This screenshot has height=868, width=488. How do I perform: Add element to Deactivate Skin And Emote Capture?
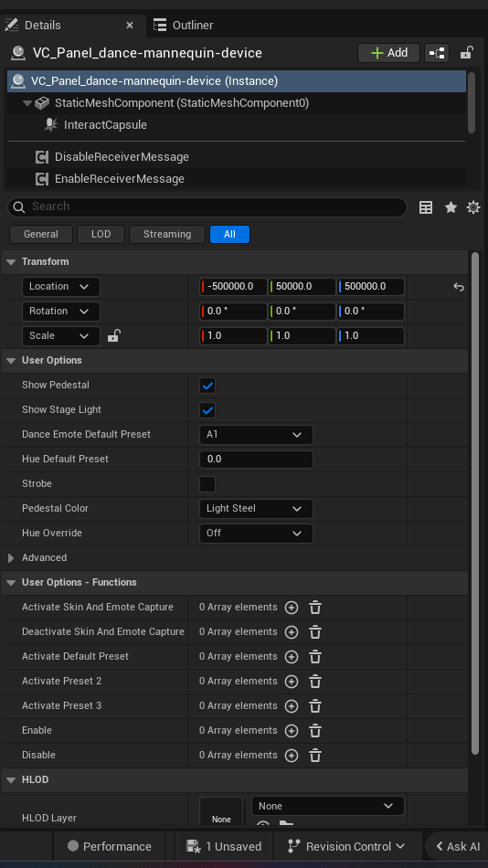click(292, 632)
